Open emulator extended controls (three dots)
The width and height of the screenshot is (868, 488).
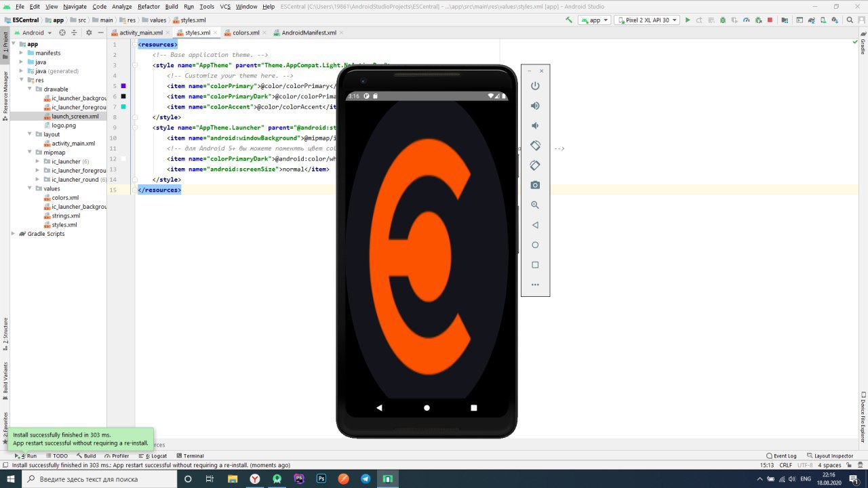click(535, 285)
